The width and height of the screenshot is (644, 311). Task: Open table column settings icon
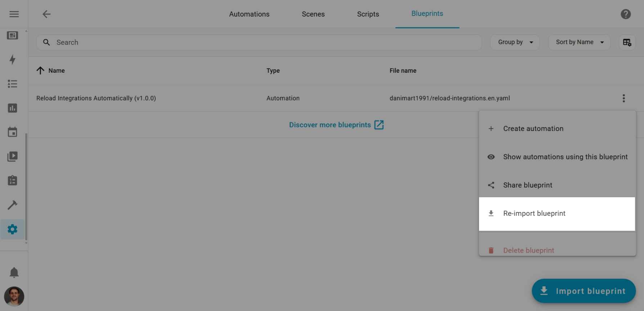(627, 42)
